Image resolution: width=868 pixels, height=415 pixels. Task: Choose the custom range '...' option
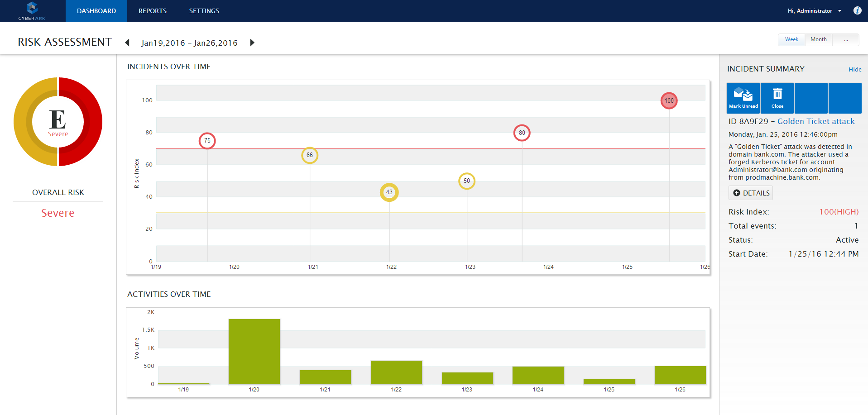tap(845, 39)
